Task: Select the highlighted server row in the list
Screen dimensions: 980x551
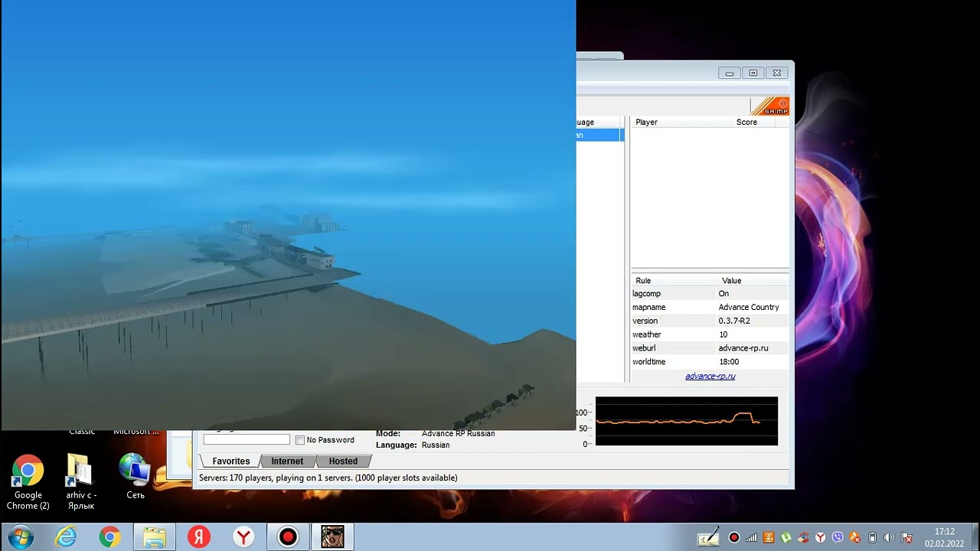Action: (600, 135)
